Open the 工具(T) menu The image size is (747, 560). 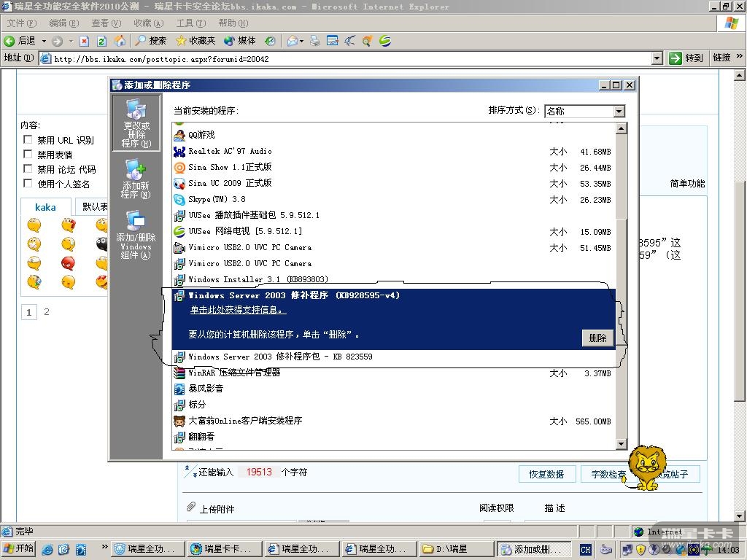tap(191, 23)
